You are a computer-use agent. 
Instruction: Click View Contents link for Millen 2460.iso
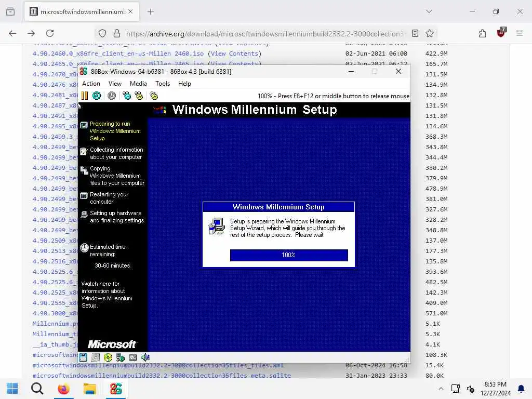point(234,54)
